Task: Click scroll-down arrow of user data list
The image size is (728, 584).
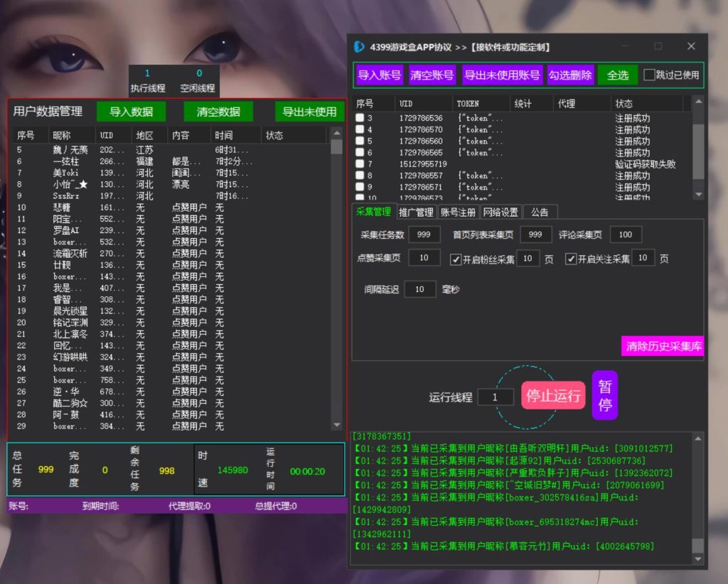Action: 337,425
